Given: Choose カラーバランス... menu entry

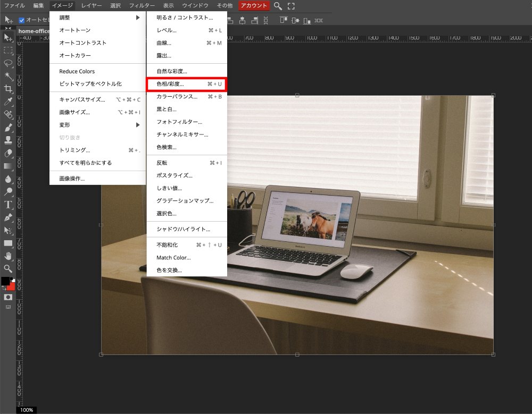Looking at the screenshot, I should coord(187,97).
